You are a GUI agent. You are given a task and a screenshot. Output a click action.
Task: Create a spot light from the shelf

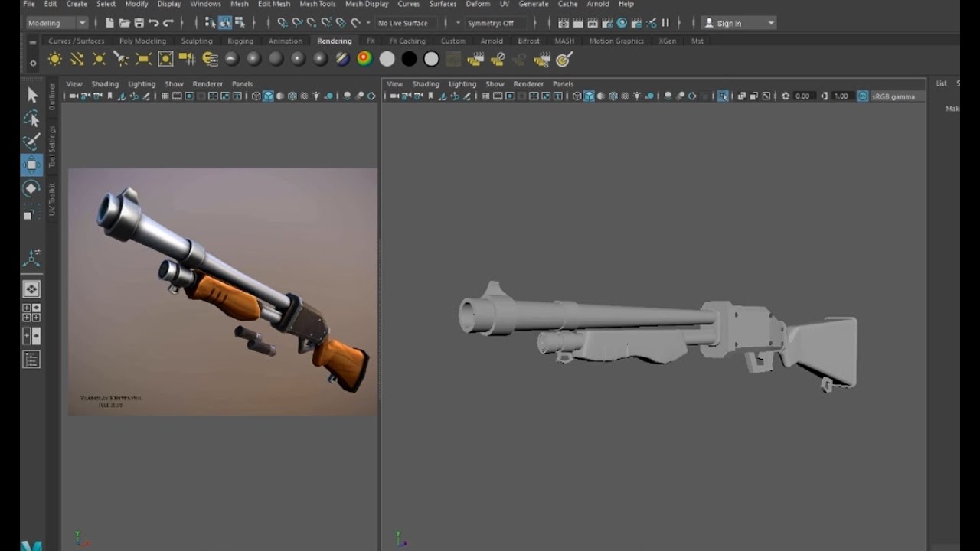(x=121, y=59)
